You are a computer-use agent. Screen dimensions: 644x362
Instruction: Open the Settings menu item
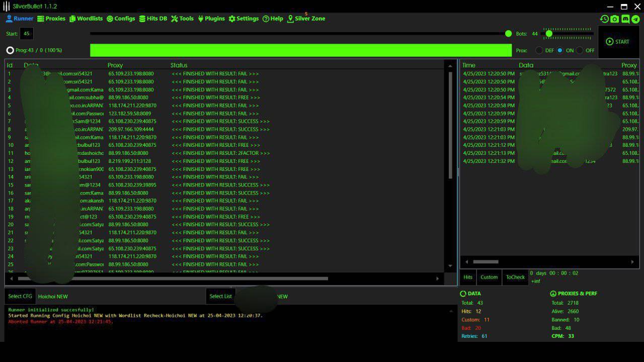(244, 19)
